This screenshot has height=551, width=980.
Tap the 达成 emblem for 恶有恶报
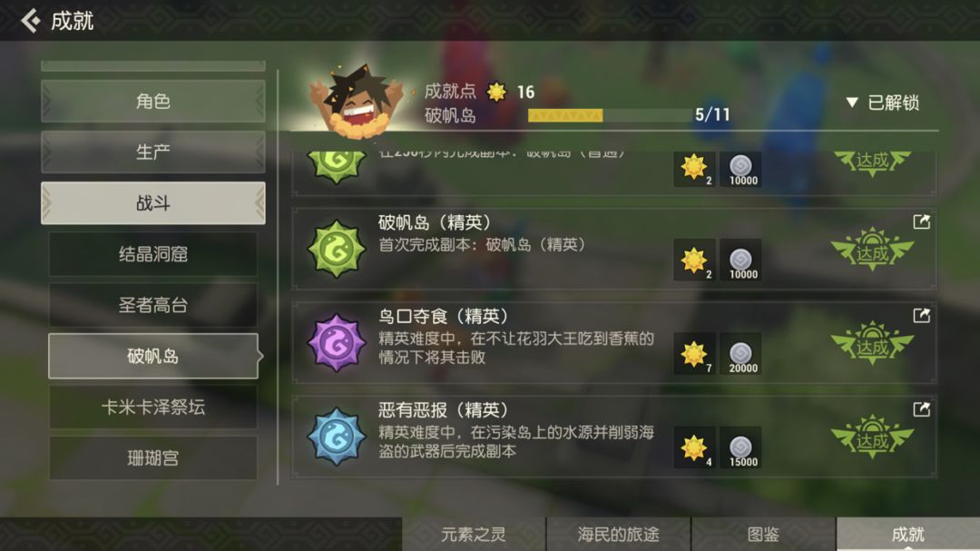coord(873,438)
